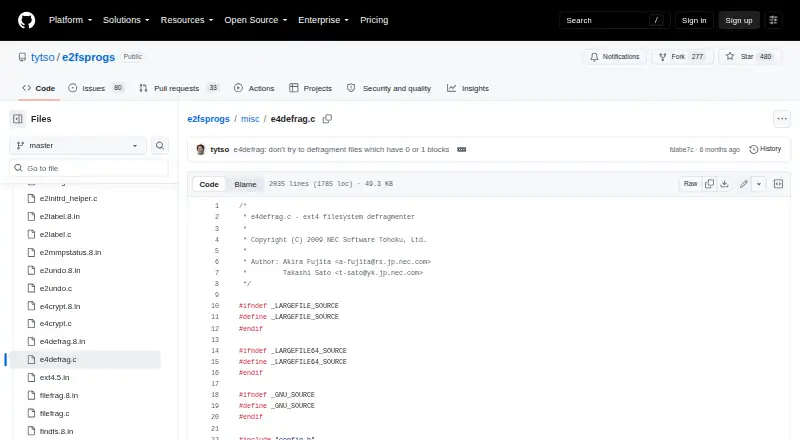Expand the Open Source menu
Screen dimensions: 800x440
[x=256, y=20]
